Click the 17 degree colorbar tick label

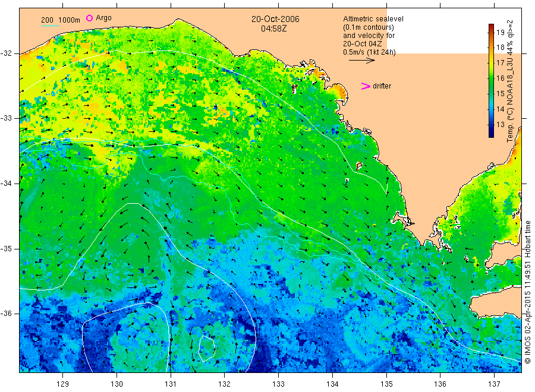(501, 63)
